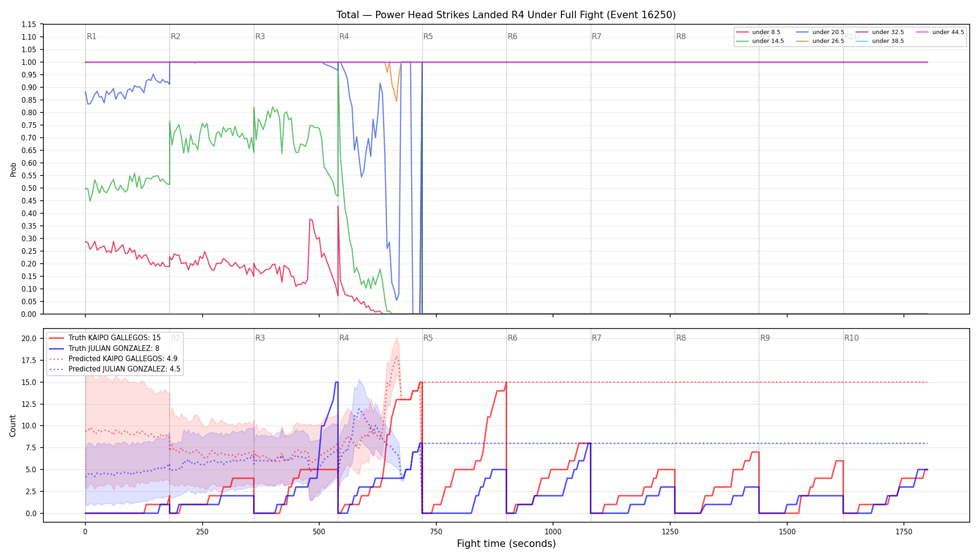Viewport: 980px width, 560px height.
Task: Click the R6 round label in the Prob chart
Action: 512,36
